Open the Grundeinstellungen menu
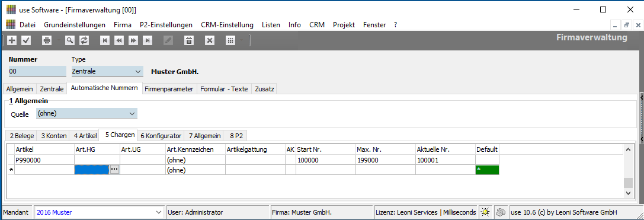644x220 pixels. pos(75,25)
